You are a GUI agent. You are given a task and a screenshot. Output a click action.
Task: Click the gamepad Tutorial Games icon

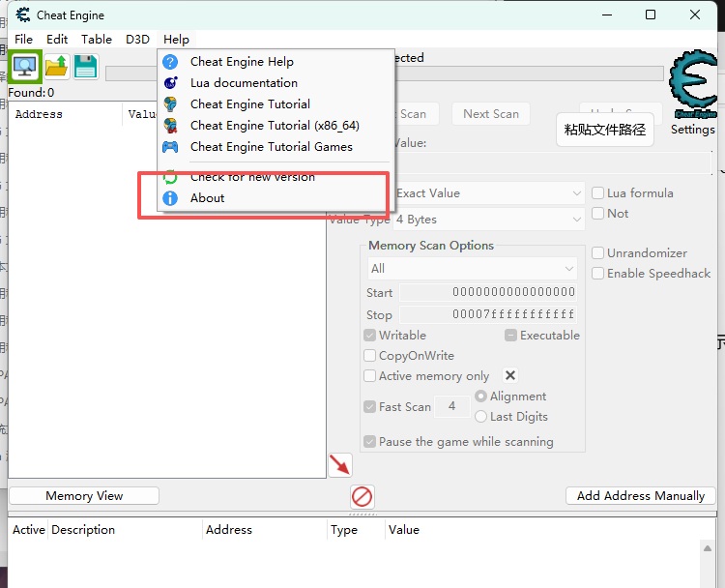(170, 147)
